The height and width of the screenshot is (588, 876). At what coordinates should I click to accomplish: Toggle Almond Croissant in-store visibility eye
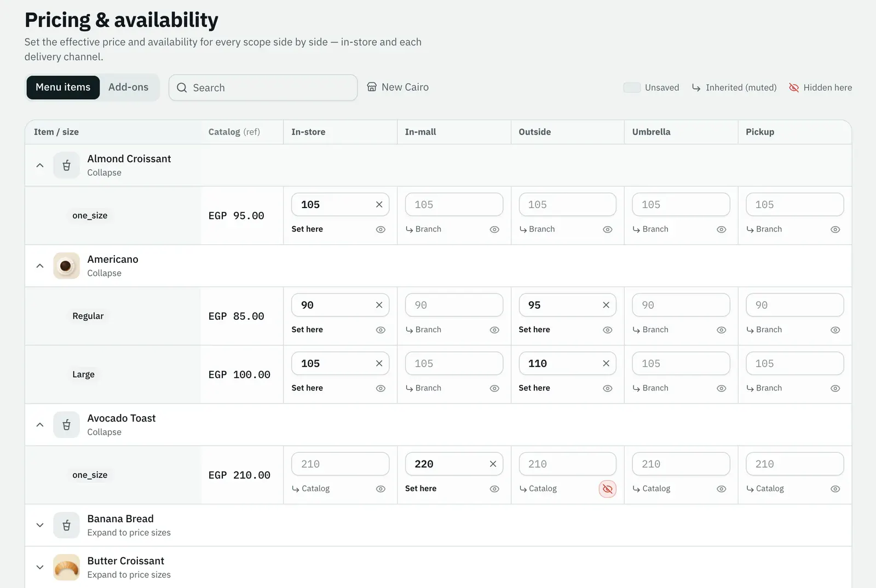pyautogui.click(x=381, y=229)
